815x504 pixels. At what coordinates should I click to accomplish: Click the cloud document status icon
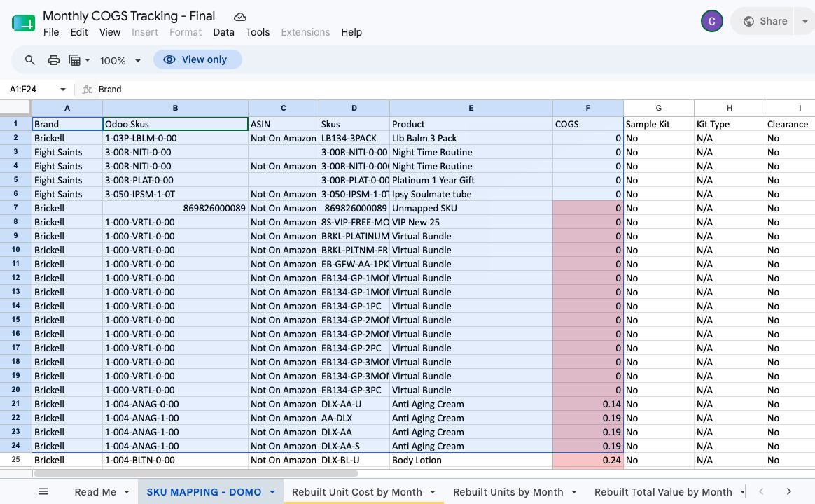pos(239,17)
